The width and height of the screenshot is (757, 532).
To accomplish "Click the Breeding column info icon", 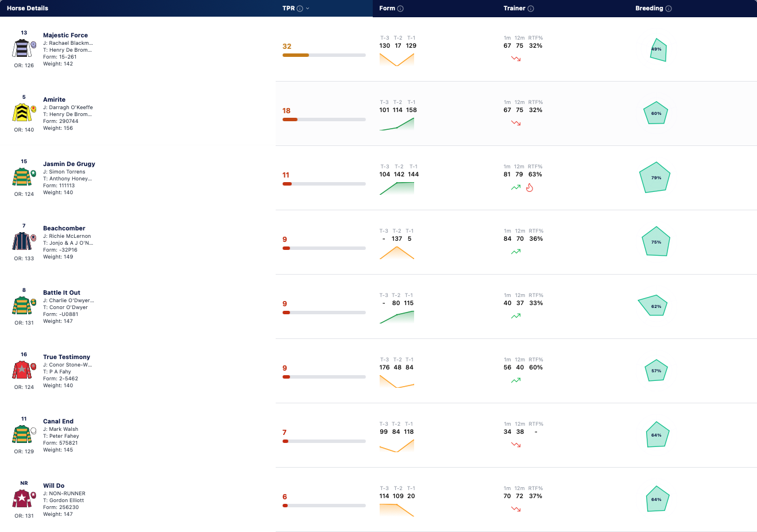I will coord(669,9).
